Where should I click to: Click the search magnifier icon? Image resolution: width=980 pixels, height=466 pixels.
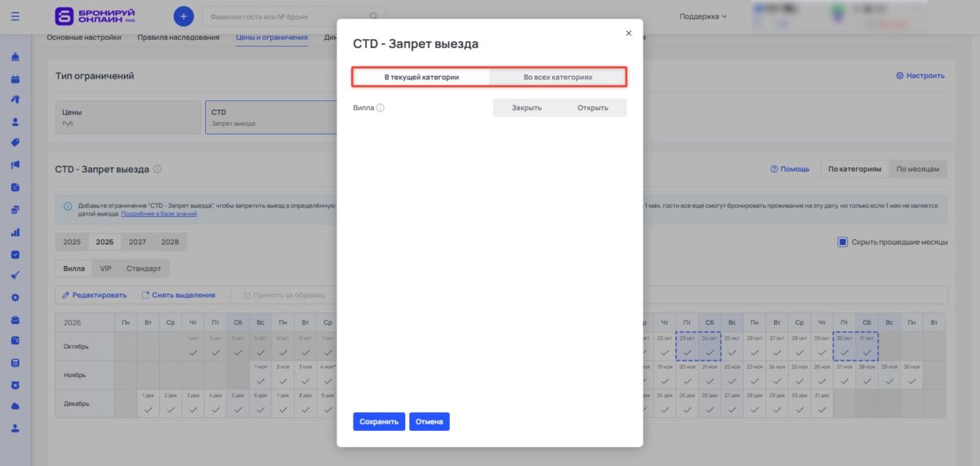tap(374, 16)
